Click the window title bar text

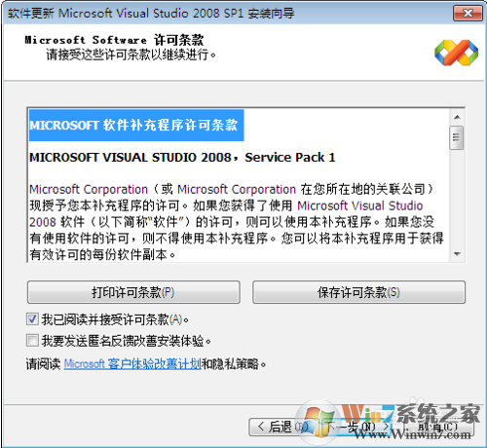click(x=151, y=14)
